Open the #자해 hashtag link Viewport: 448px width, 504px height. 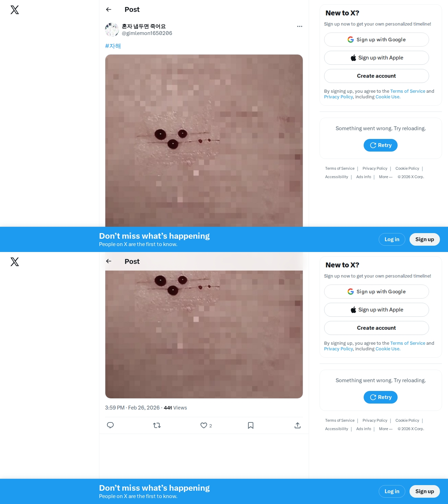(113, 46)
